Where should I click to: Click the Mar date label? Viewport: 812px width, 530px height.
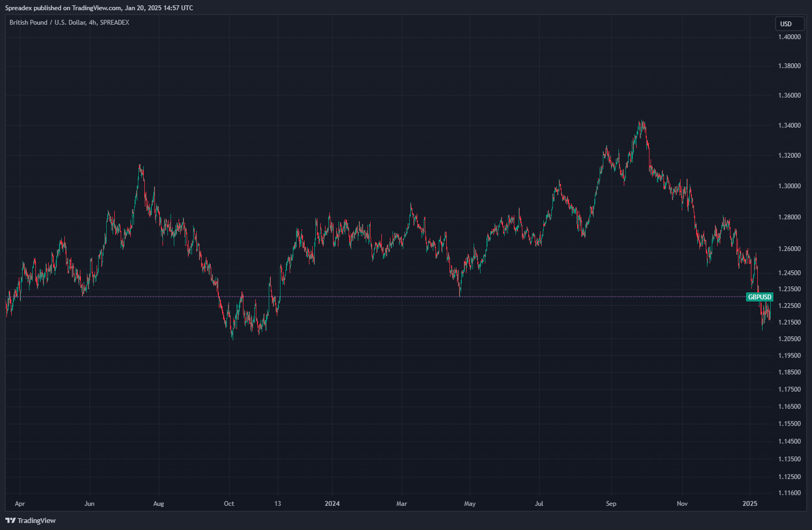tap(402, 504)
